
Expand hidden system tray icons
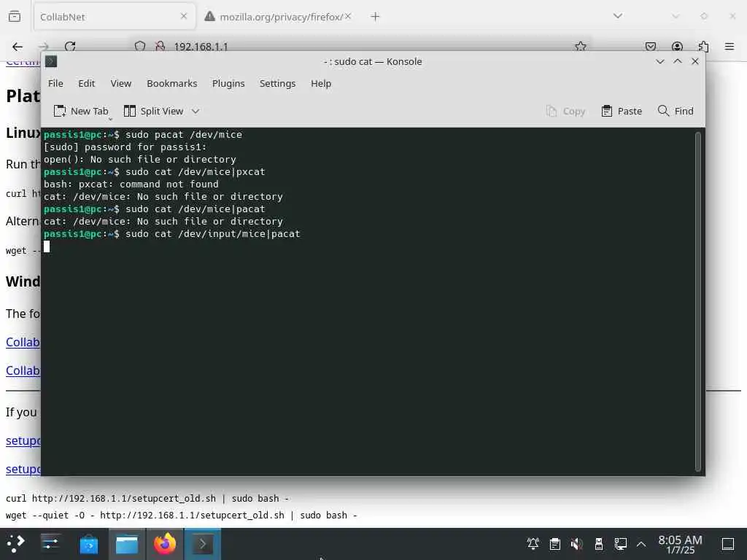(641, 544)
